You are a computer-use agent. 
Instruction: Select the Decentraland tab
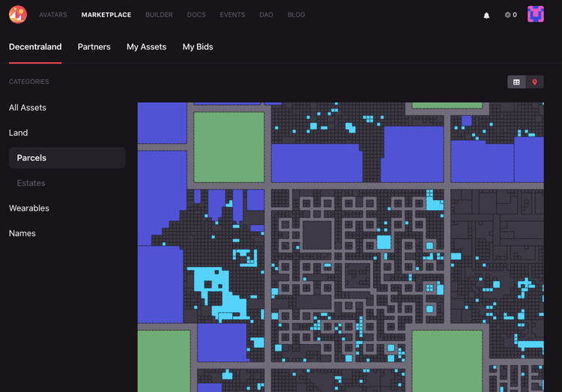(x=35, y=47)
